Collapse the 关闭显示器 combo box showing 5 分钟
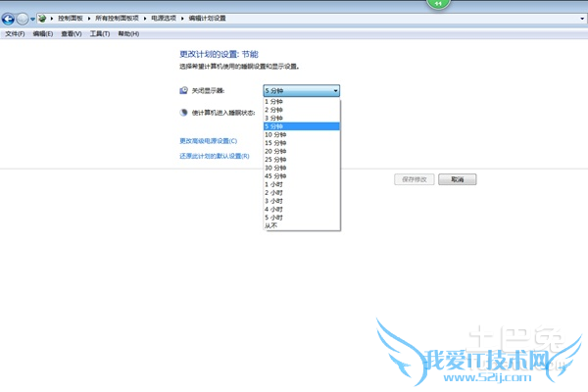 point(302,91)
